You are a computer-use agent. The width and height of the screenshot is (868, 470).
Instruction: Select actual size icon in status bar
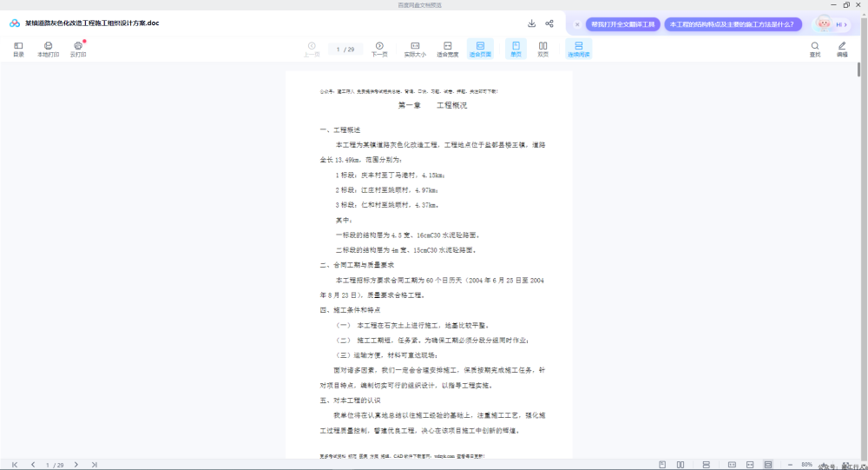(732, 465)
